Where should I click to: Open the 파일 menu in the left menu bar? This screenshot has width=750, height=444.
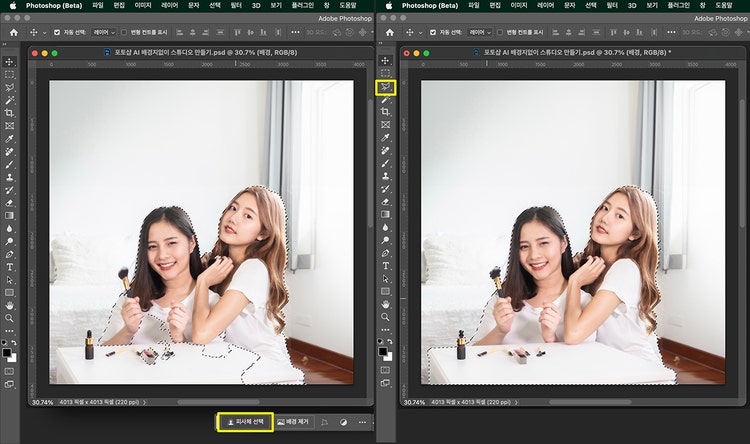click(x=98, y=5)
